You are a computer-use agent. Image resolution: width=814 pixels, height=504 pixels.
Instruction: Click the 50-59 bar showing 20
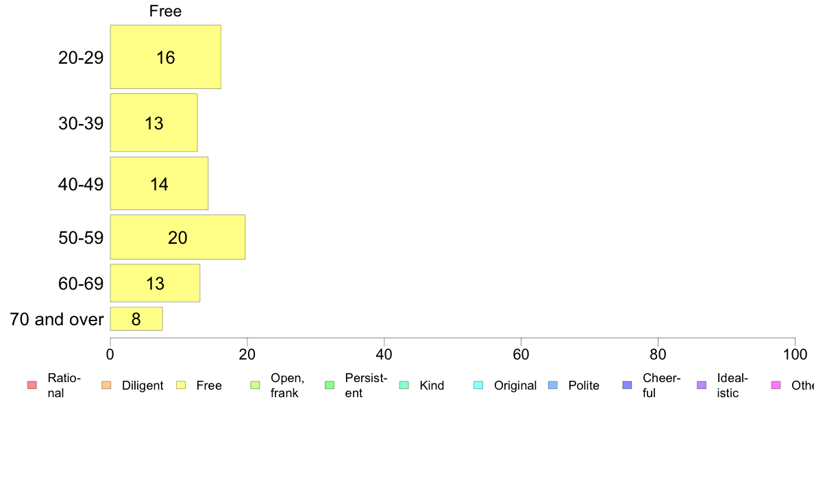coord(177,237)
